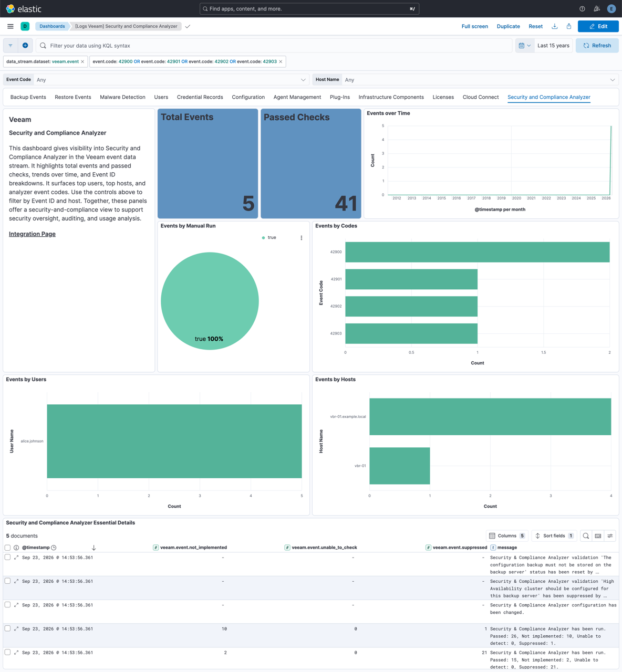The width and height of the screenshot is (622, 672).
Task: Click the true legend color dot
Action: [x=263, y=238]
